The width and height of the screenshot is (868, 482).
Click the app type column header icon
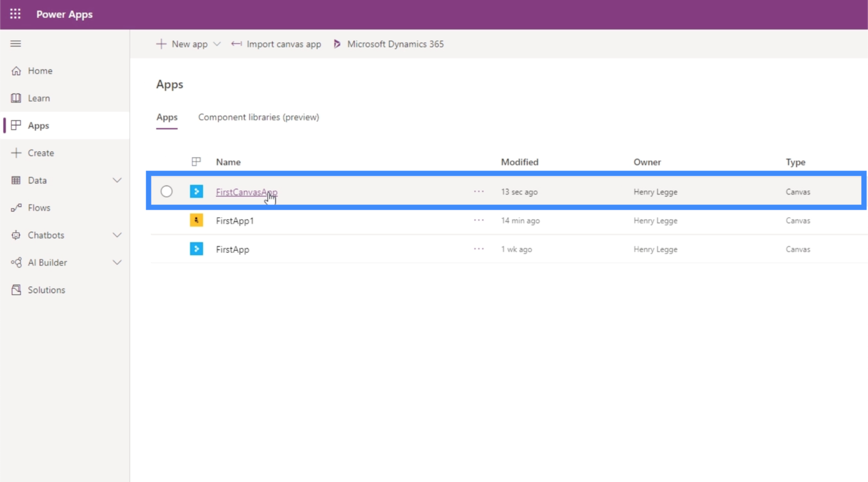point(196,162)
